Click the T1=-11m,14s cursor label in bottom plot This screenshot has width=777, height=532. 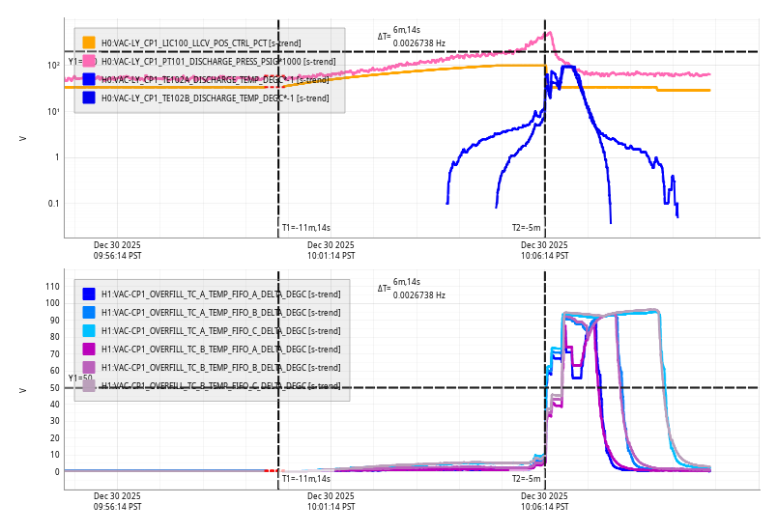pyautogui.click(x=306, y=479)
